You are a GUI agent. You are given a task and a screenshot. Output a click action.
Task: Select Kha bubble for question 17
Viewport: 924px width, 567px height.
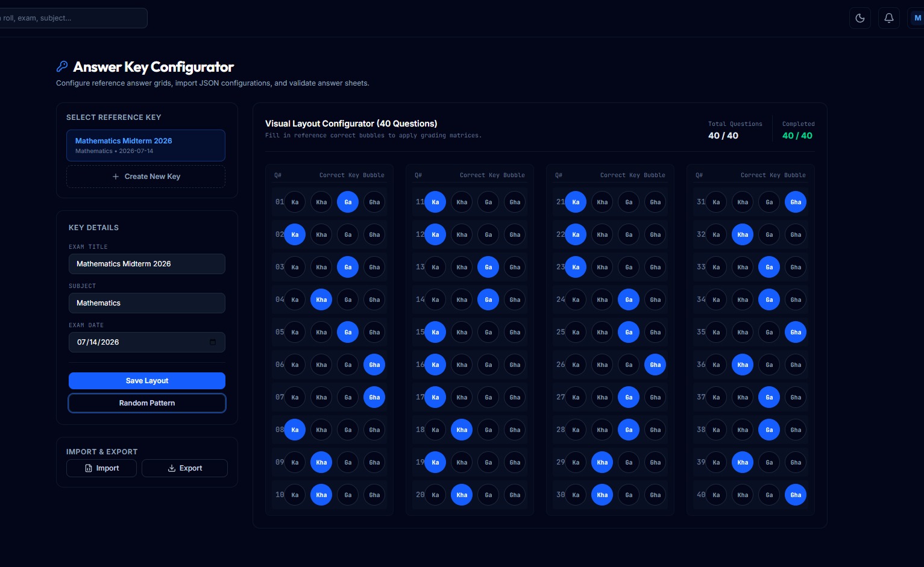point(462,397)
